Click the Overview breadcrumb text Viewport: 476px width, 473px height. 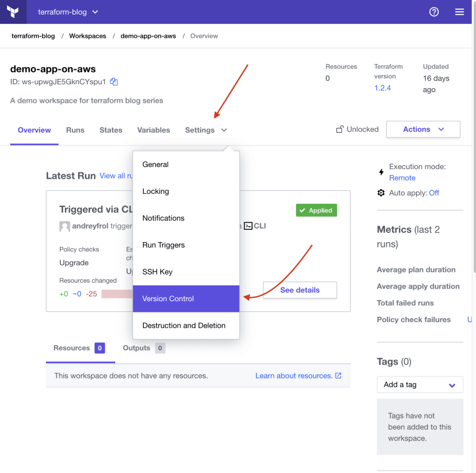pyautogui.click(x=204, y=36)
